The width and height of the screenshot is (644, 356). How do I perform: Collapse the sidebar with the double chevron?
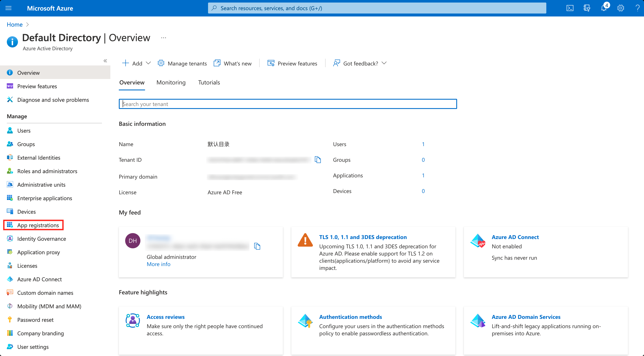coord(105,61)
